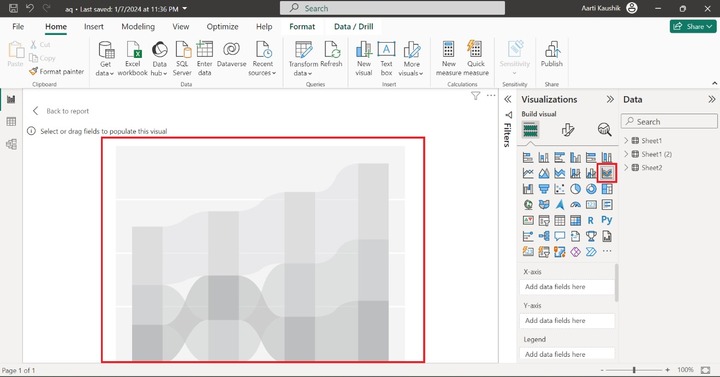Viewport: 720px width, 377px height.
Task: Select the Scatter chart visual
Action: coord(559,189)
